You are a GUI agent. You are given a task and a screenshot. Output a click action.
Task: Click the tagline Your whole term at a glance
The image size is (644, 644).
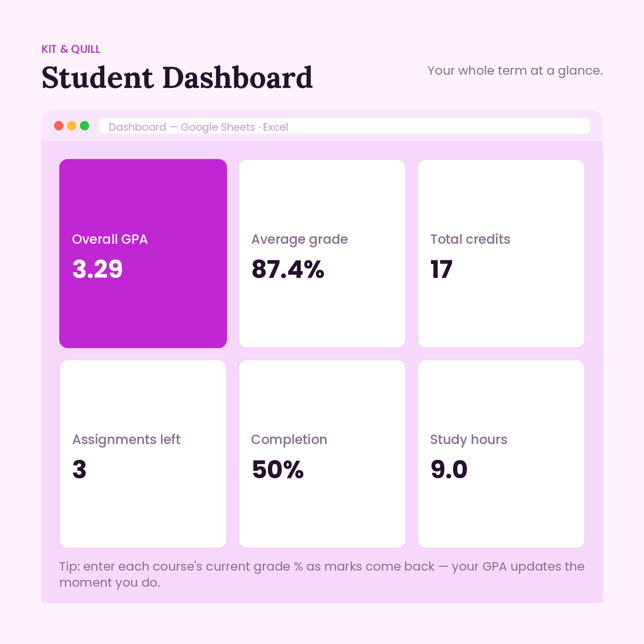(x=515, y=70)
